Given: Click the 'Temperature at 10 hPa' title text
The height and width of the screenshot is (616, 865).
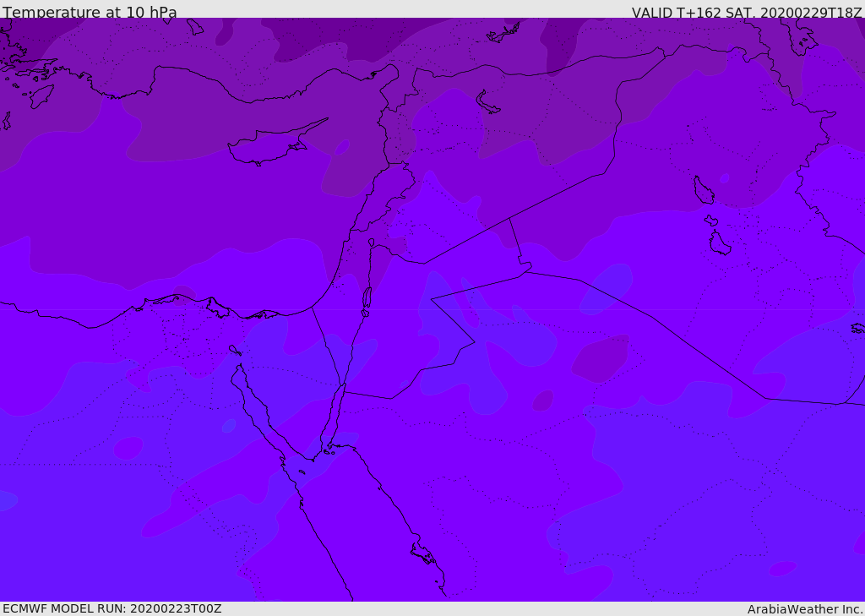Looking at the screenshot, I should (x=90, y=12).
